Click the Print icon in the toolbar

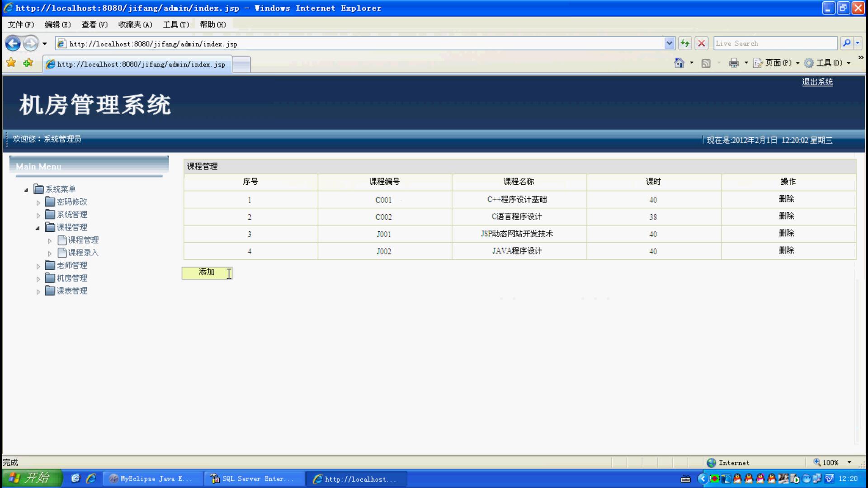point(734,63)
